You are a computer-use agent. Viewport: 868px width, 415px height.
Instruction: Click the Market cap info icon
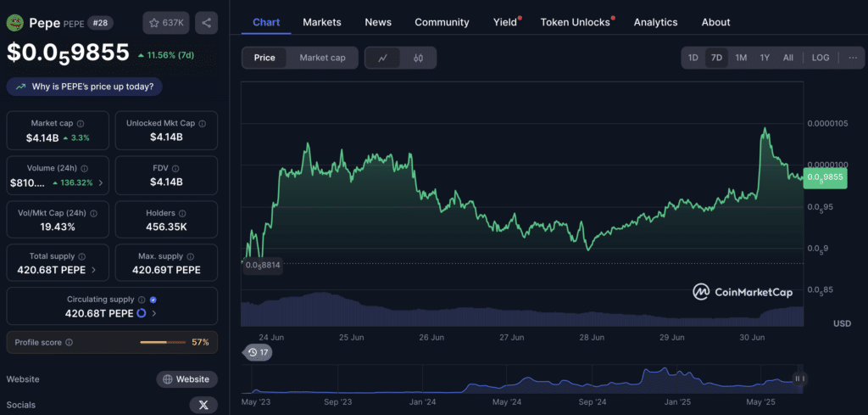pos(81,124)
